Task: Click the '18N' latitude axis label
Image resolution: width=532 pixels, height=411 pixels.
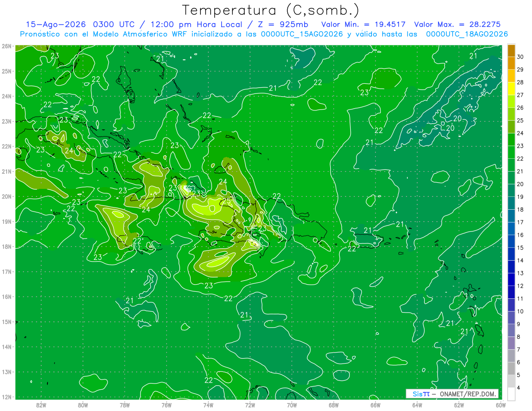Action: 6,247
